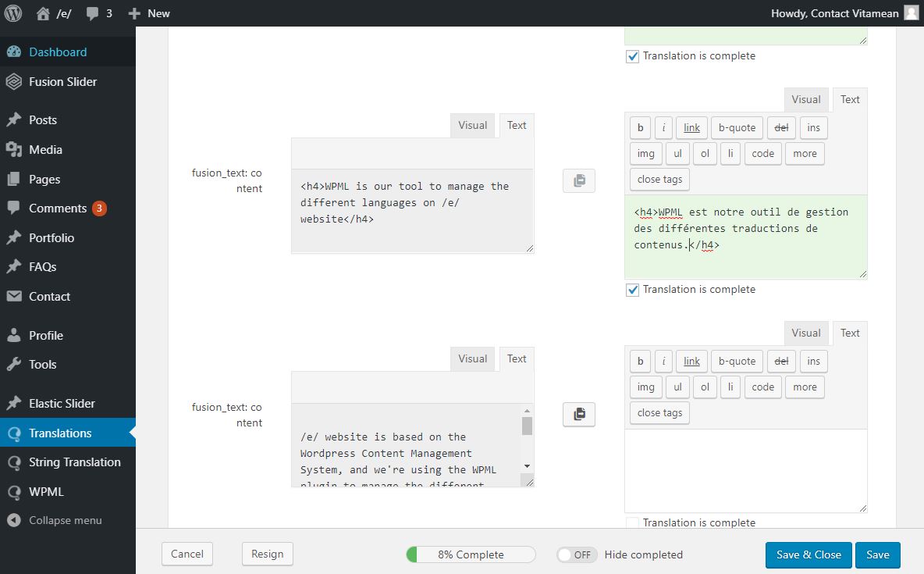Toggle the Hide completed switch
Screen dimensions: 924x574
click(x=577, y=554)
